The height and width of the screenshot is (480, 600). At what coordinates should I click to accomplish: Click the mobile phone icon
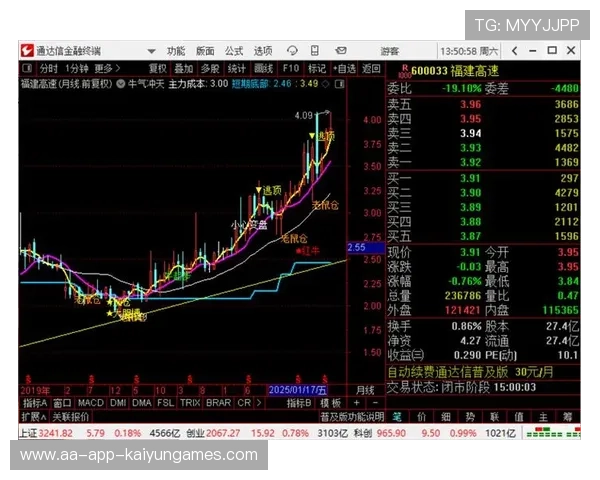315,51
